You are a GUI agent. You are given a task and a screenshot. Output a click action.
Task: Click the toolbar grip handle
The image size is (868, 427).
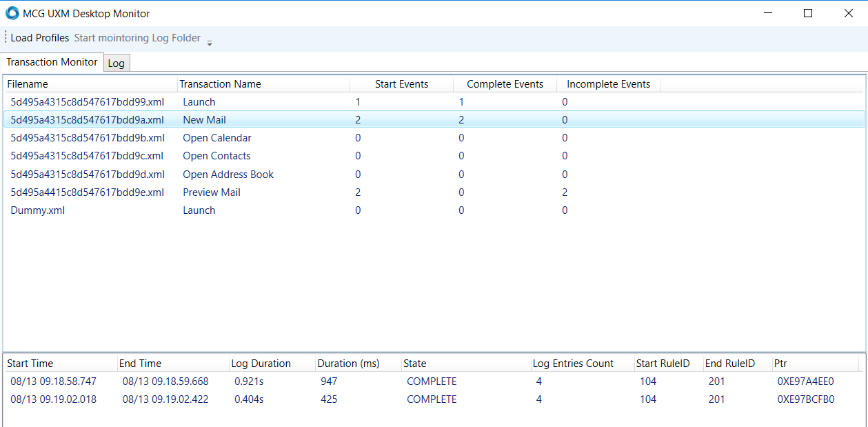(x=6, y=38)
